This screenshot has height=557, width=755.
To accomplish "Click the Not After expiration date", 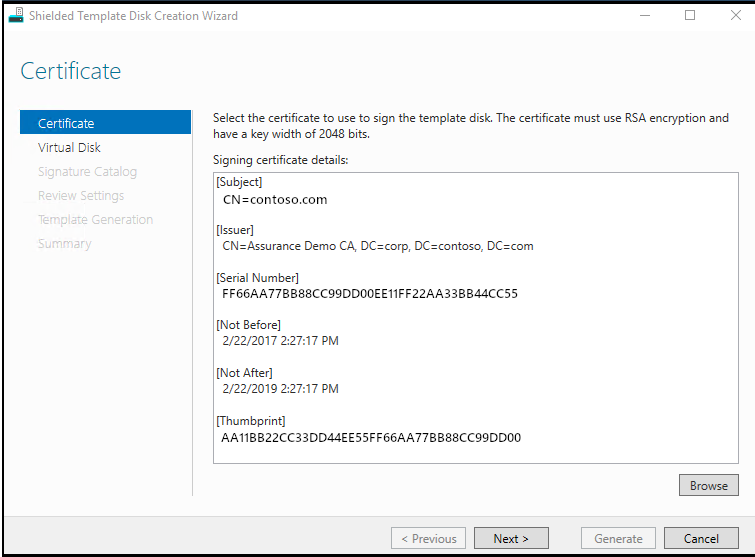I will (x=280, y=389).
